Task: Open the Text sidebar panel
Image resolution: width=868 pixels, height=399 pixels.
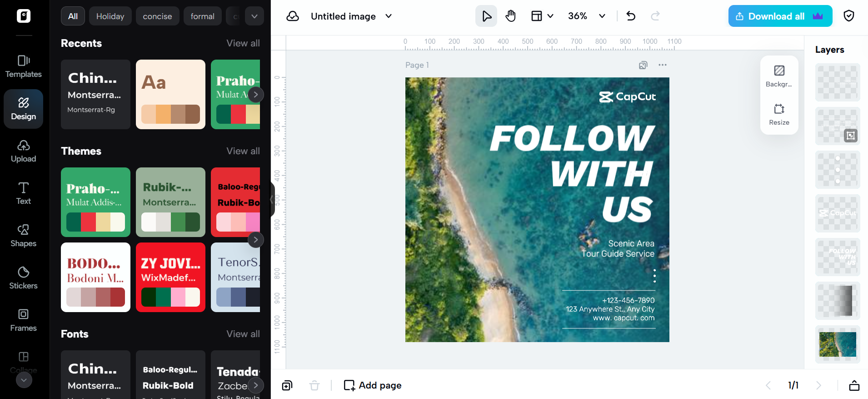Action: [24, 193]
